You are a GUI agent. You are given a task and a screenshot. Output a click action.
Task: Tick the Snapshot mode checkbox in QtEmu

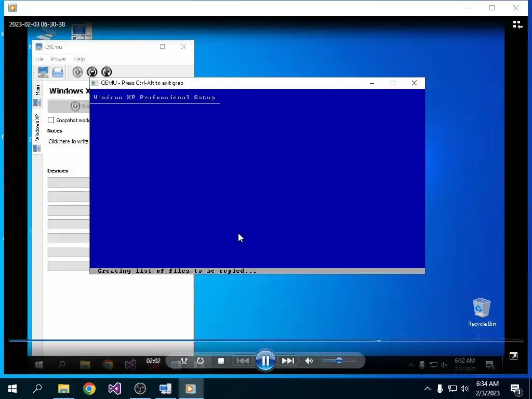pos(51,120)
